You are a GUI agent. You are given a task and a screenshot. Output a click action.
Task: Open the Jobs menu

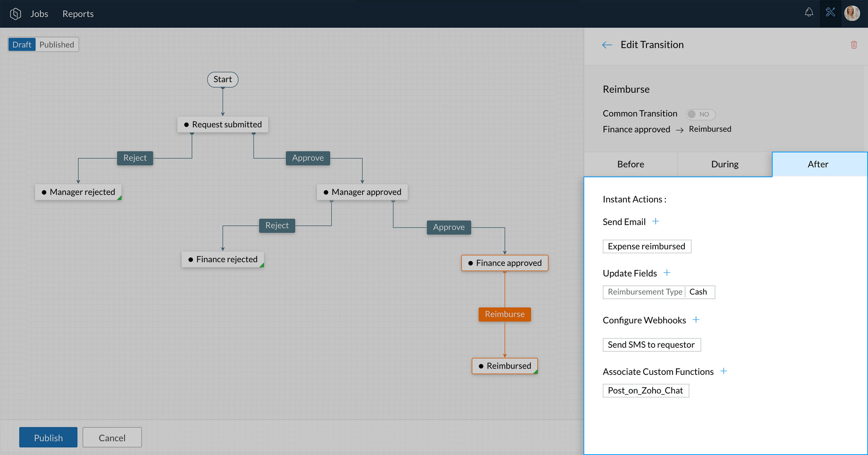39,14
